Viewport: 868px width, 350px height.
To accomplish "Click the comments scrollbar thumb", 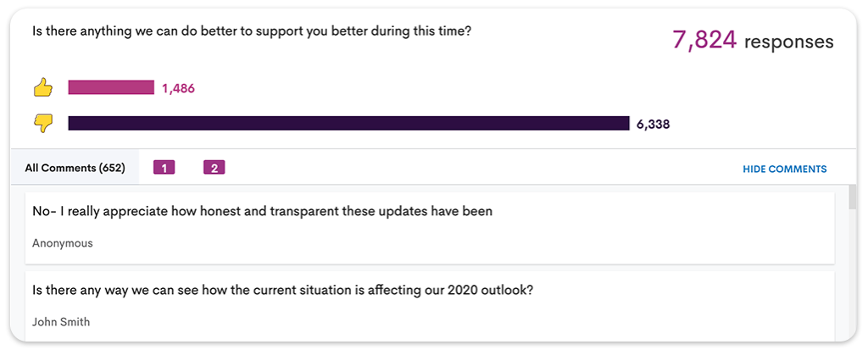I will [x=851, y=198].
